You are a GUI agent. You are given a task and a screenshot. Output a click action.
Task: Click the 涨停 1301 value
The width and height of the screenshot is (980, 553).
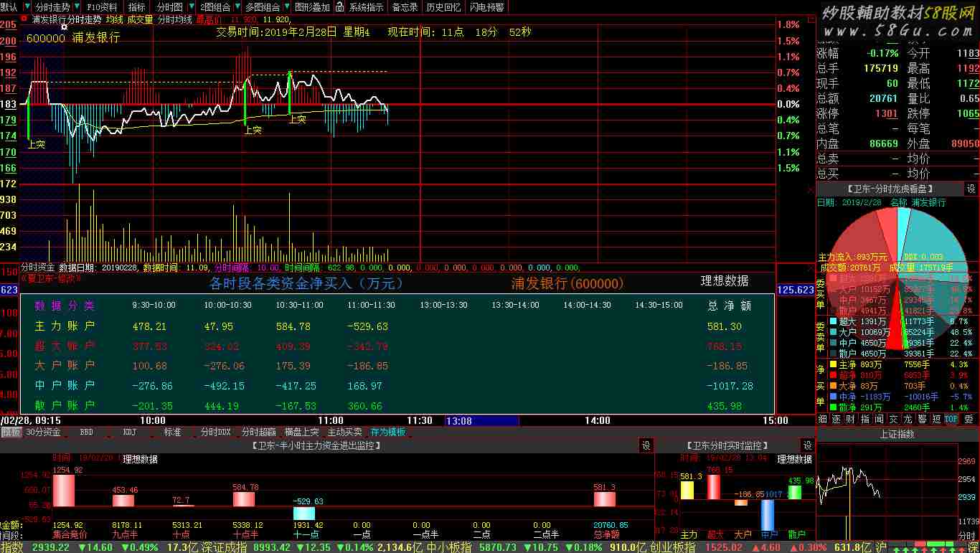(x=887, y=113)
